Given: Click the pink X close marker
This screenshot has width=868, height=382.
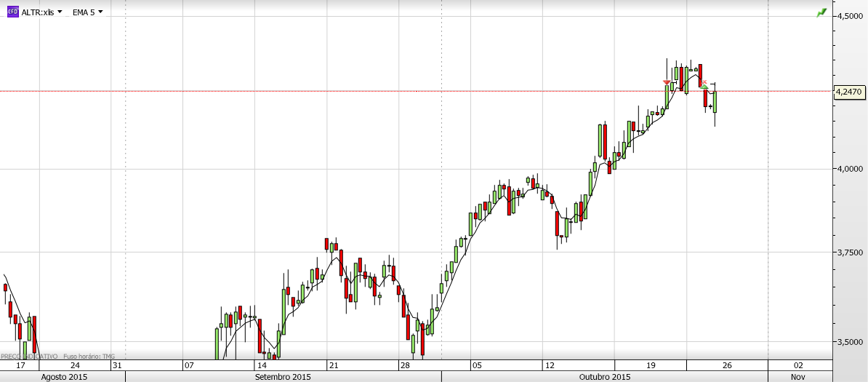Looking at the screenshot, I should [x=704, y=82].
